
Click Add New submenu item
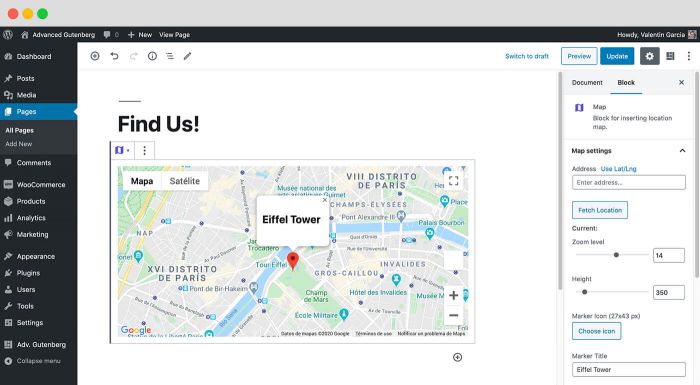(x=18, y=144)
